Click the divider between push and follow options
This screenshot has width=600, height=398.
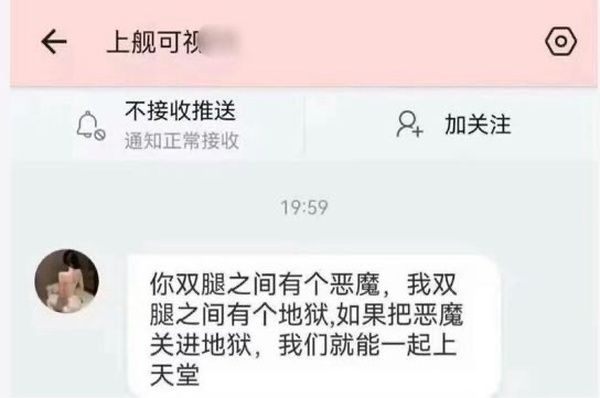[x=304, y=125]
